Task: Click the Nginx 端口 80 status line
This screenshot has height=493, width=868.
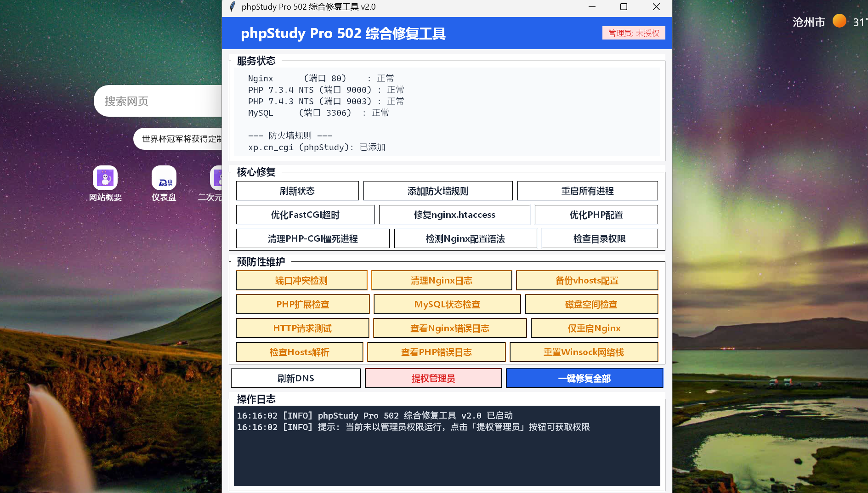Action: (321, 78)
